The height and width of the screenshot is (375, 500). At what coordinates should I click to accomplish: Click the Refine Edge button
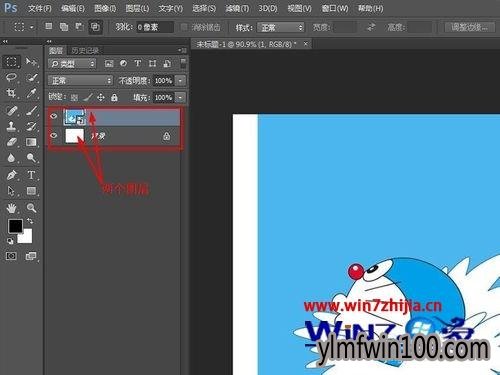point(469,27)
